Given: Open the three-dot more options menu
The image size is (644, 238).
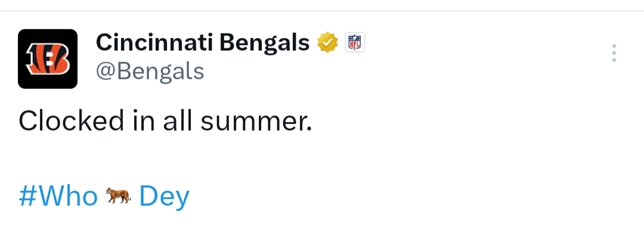Looking at the screenshot, I should click(614, 53).
